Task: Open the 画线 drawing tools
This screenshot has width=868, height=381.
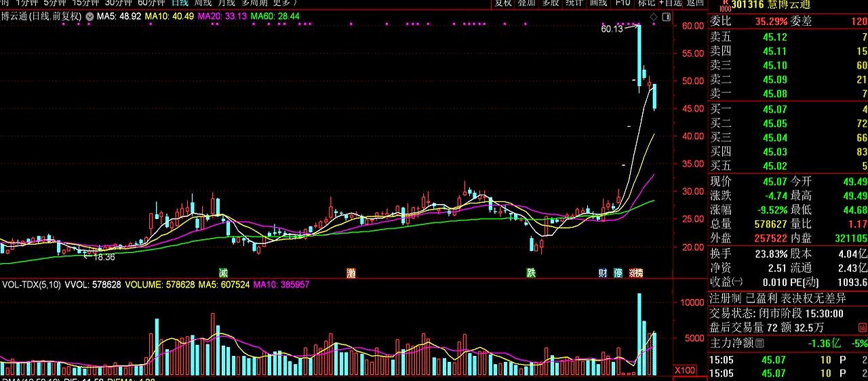Action: [598, 3]
